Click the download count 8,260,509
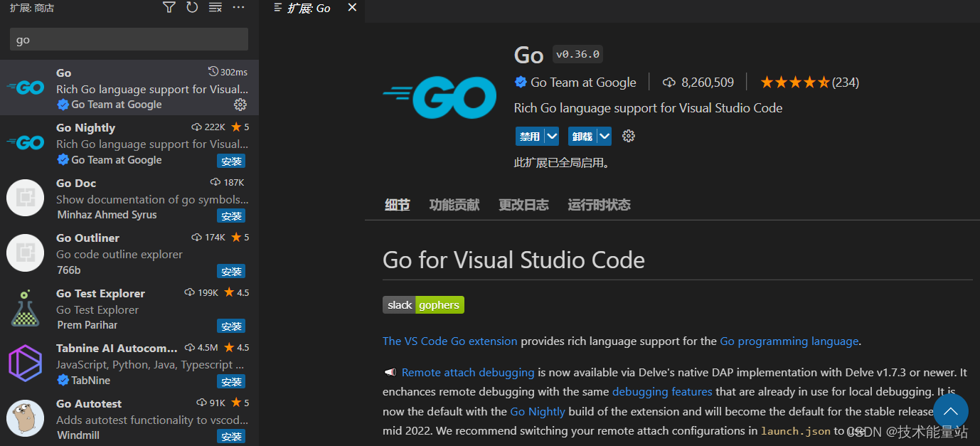The image size is (980, 446). [698, 83]
